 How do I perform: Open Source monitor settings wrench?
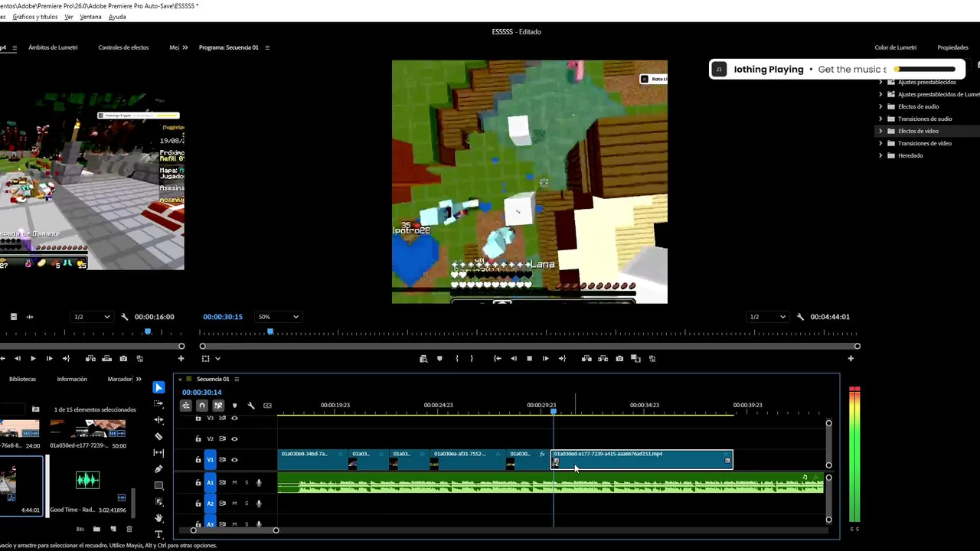(x=124, y=317)
